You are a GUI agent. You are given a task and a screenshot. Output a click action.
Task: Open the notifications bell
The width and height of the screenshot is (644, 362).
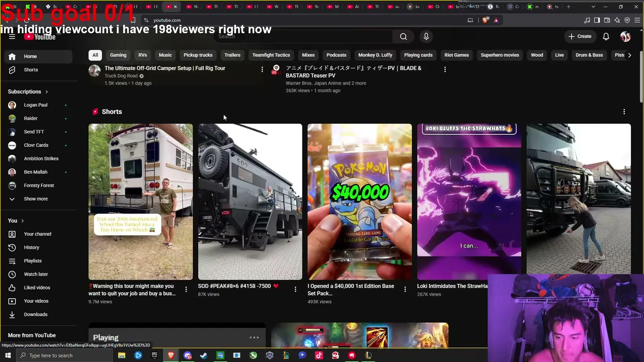[606, 36]
